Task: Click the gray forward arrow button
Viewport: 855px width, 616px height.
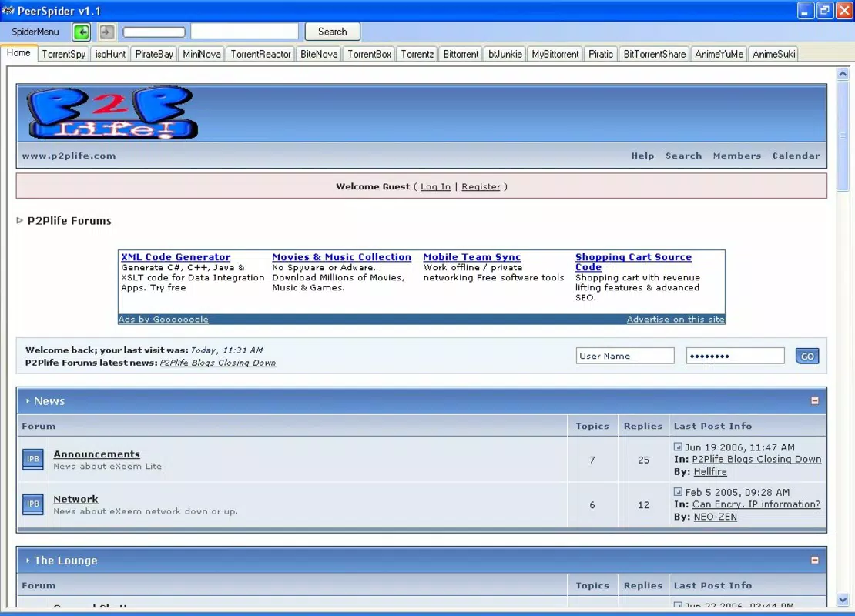Action: (x=107, y=32)
